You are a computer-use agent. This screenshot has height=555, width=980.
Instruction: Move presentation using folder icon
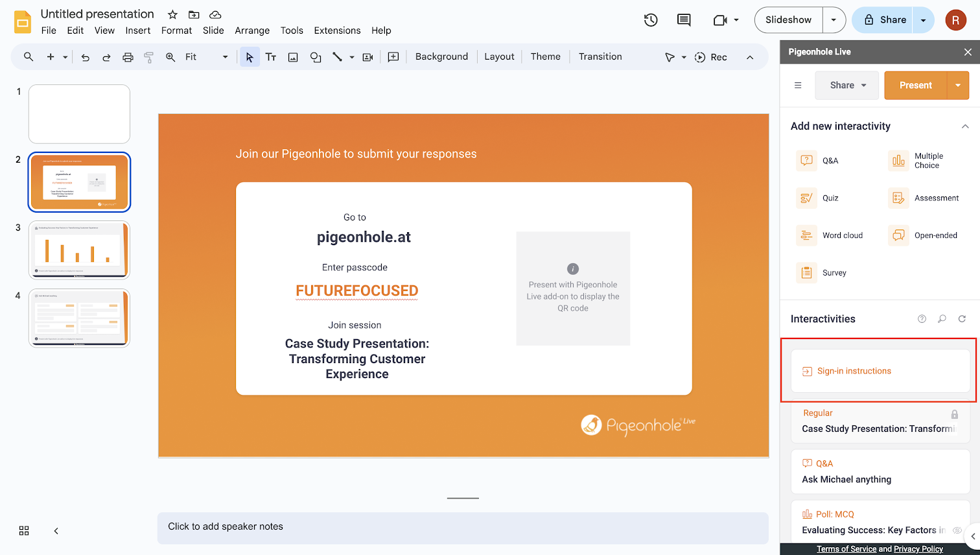click(194, 14)
